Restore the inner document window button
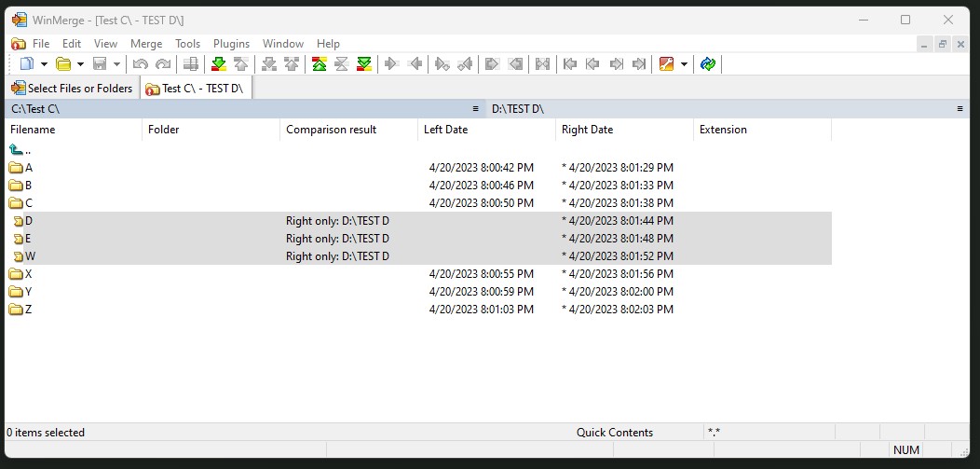Screen dimensions: 980x469 point(943,44)
